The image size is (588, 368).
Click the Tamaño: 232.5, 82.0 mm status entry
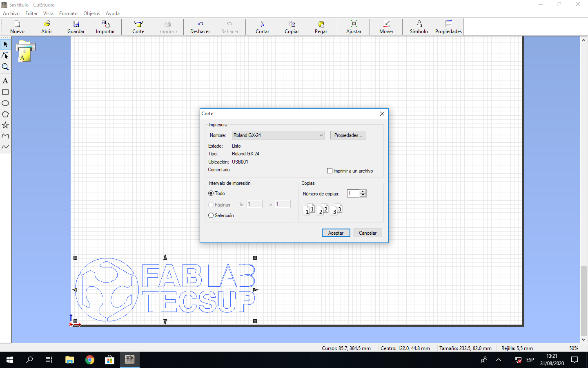(465, 348)
